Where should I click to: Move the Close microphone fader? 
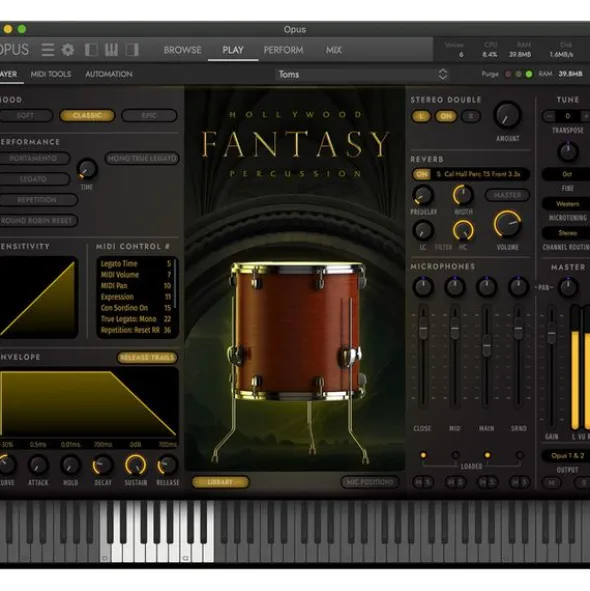(x=423, y=328)
